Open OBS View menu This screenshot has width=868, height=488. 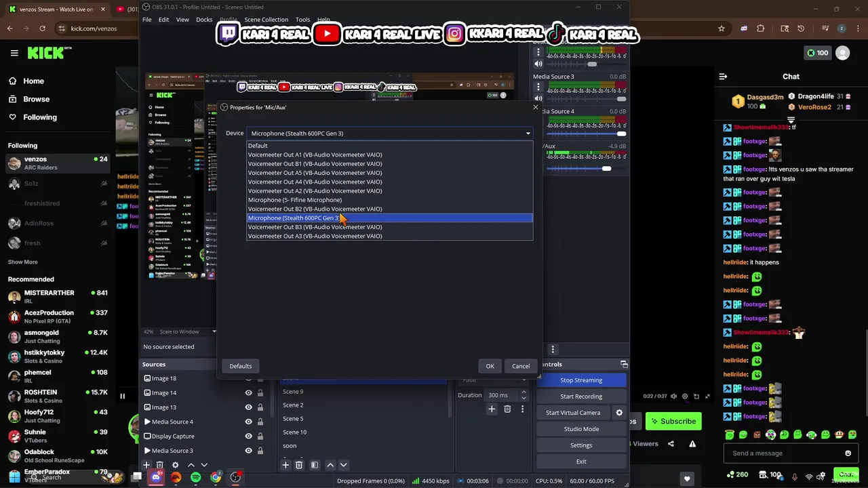(x=182, y=20)
